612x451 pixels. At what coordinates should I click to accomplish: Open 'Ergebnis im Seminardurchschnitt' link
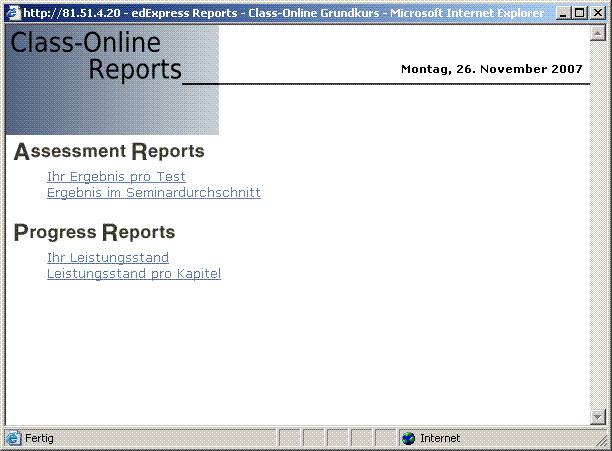(153, 193)
